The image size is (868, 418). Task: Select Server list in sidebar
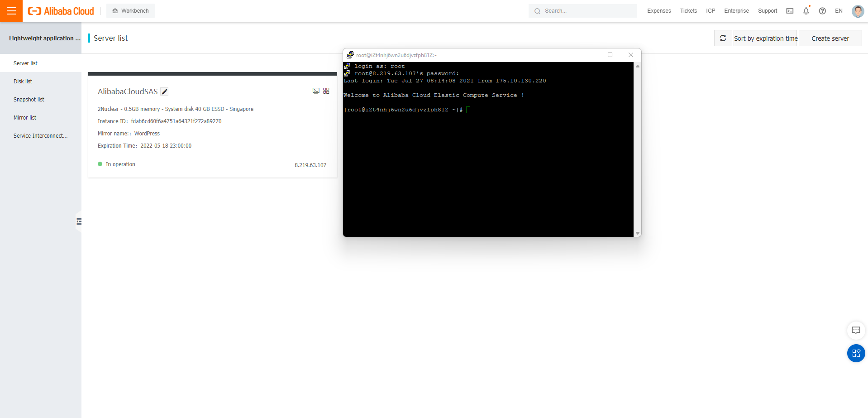click(41, 63)
